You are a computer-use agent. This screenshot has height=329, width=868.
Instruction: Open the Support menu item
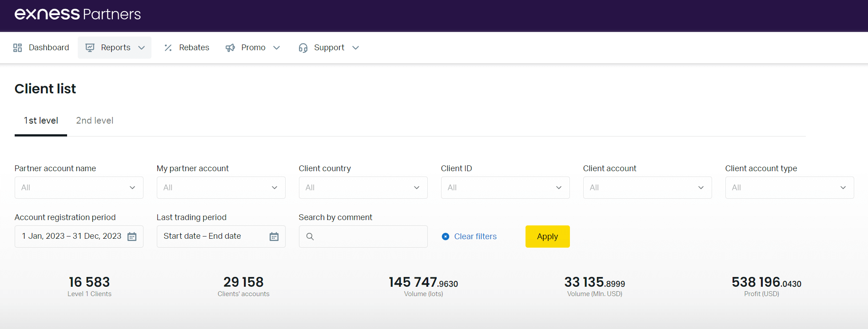[329, 48]
